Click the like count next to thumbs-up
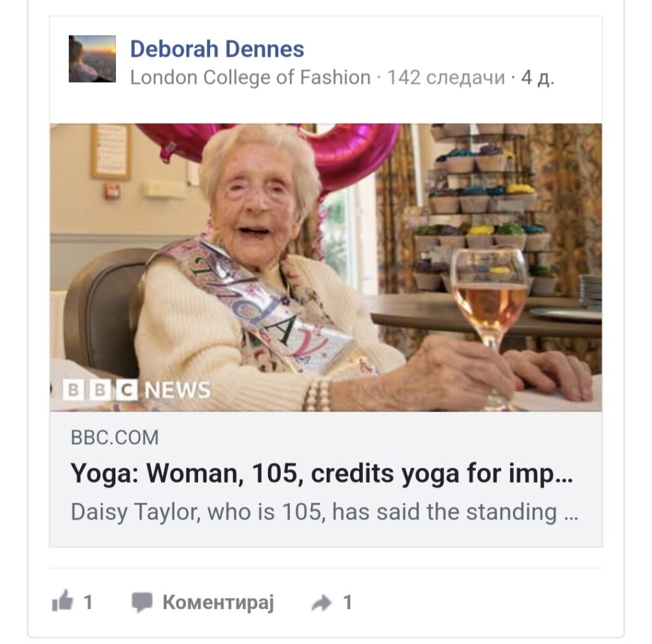This screenshot has height=644, width=652. click(88, 602)
